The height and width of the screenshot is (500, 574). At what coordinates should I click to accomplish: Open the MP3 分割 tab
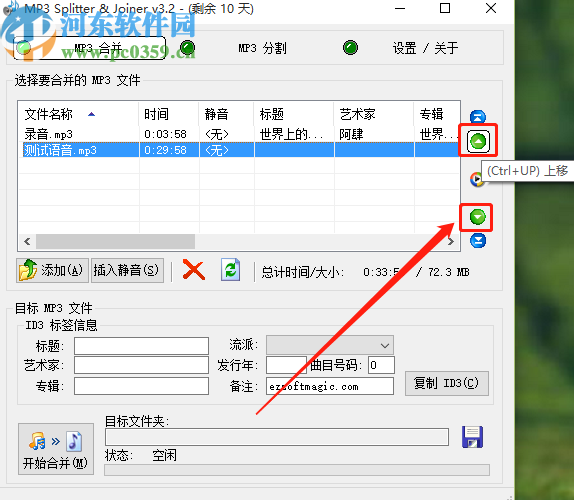coord(262,48)
